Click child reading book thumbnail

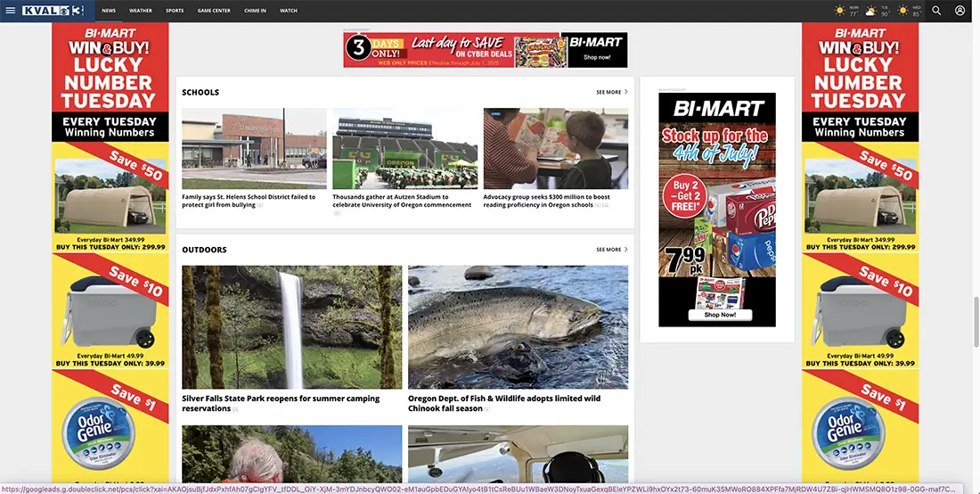(x=556, y=148)
